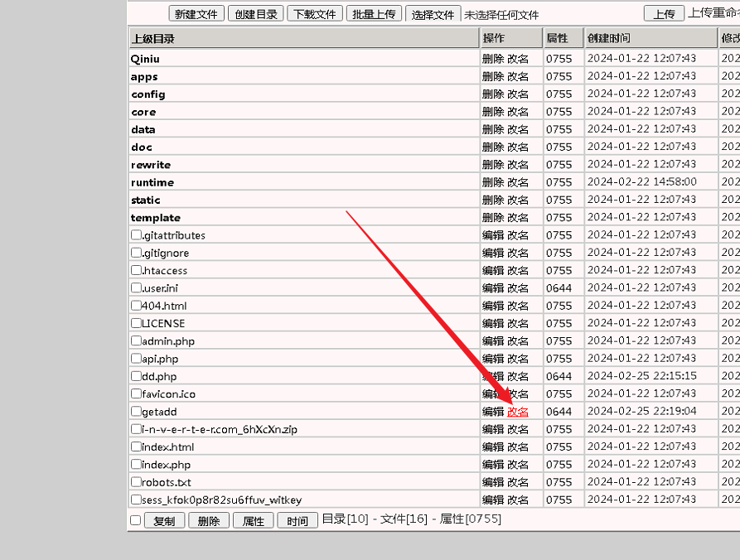Check the box beside robots.txt

[x=137, y=481]
